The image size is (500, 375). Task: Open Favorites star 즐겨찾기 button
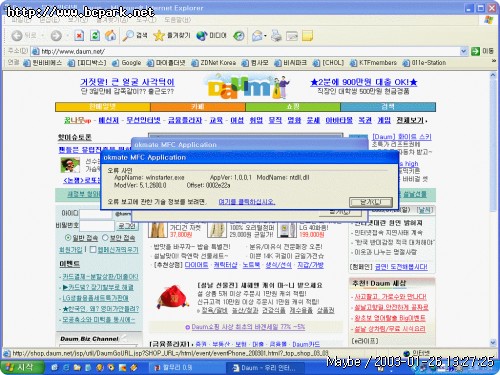(172, 35)
